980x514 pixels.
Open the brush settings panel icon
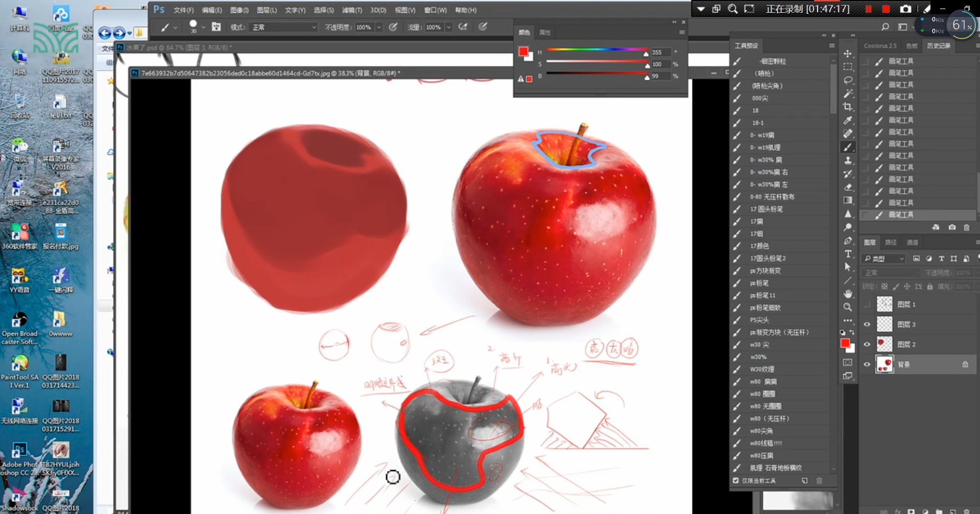(216, 27)
